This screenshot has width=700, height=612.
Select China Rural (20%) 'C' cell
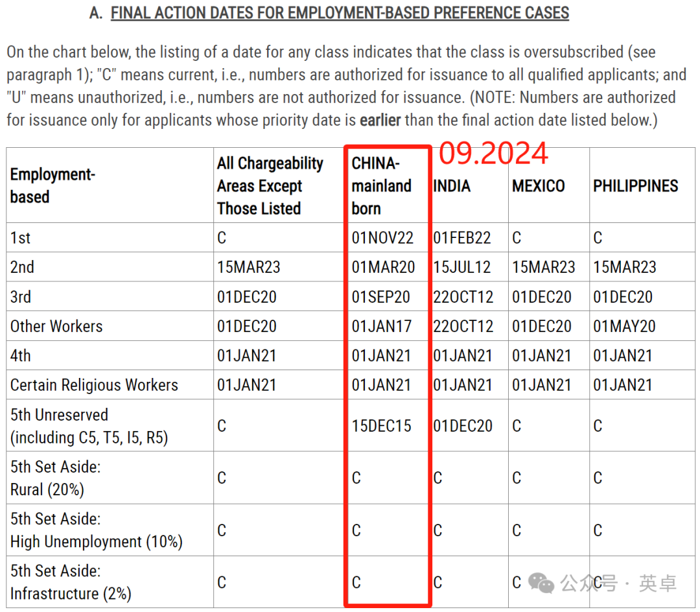[x=356, y=478]
